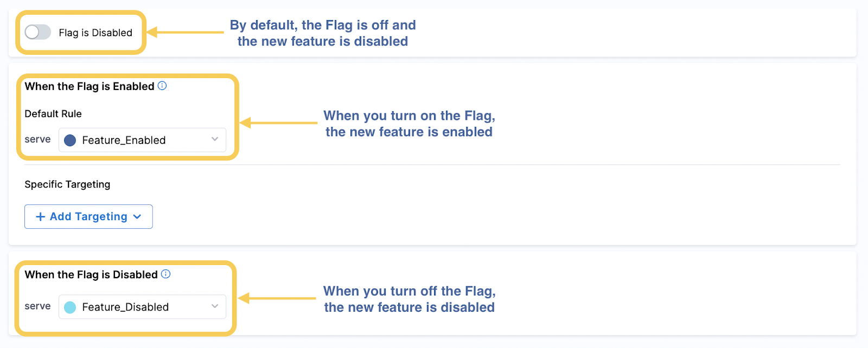
Task: Expand the Add Targeting options
Action: 88,216
